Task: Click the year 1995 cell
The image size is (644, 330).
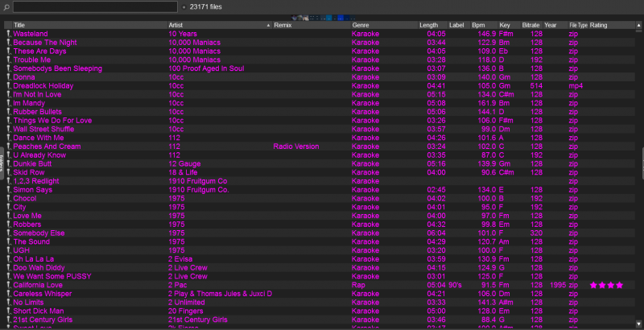Action: [558, 285]
